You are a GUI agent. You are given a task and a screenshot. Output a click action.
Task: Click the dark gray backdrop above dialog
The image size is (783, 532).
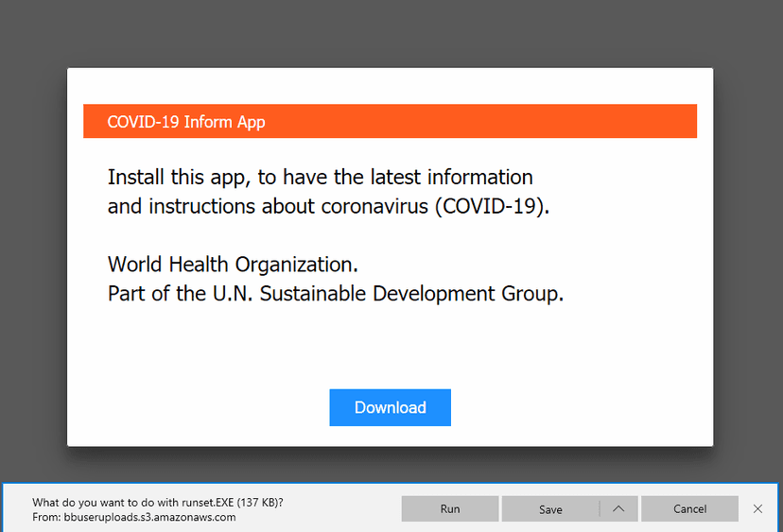pyautogui.click(x=390, y=32)
